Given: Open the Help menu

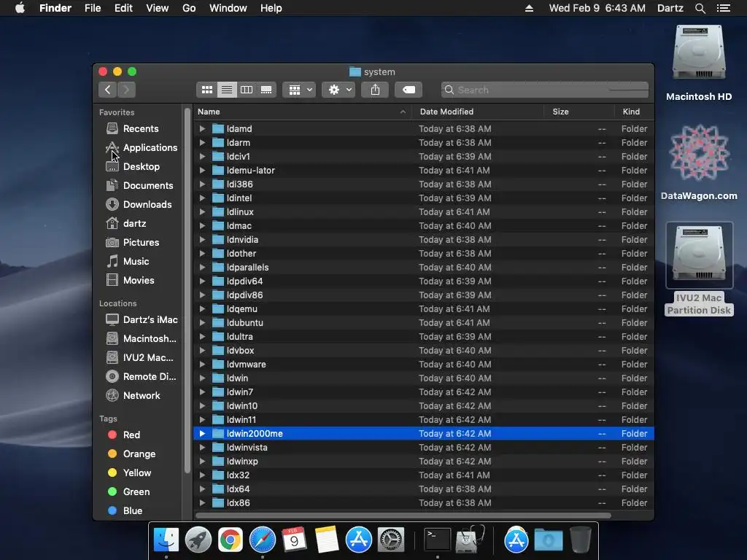Looking at the screenshot, I should pos(271,8).
